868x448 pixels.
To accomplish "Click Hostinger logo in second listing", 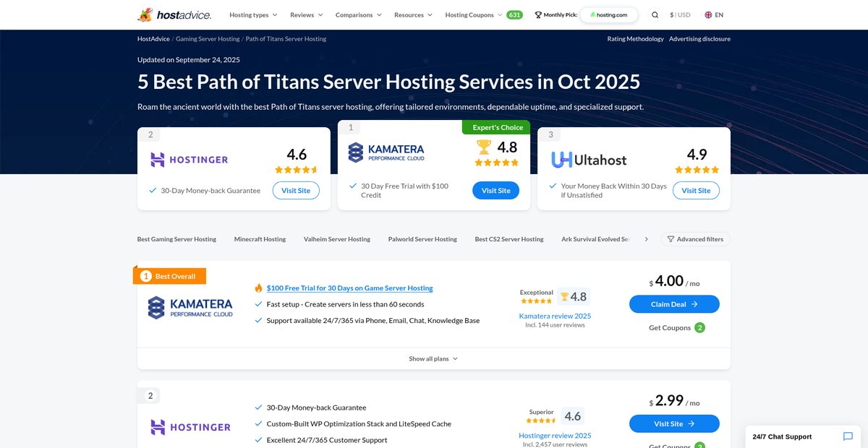I will click(x=190, y=427).
